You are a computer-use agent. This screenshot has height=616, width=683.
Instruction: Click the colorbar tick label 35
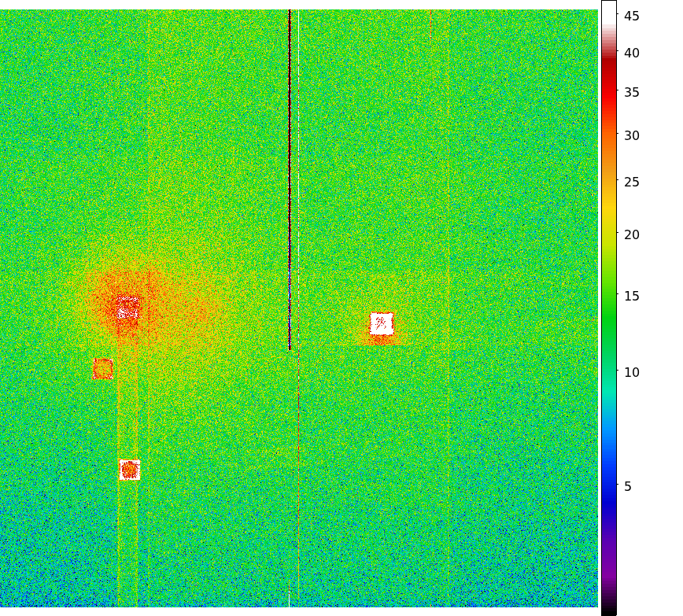(631, 92)
